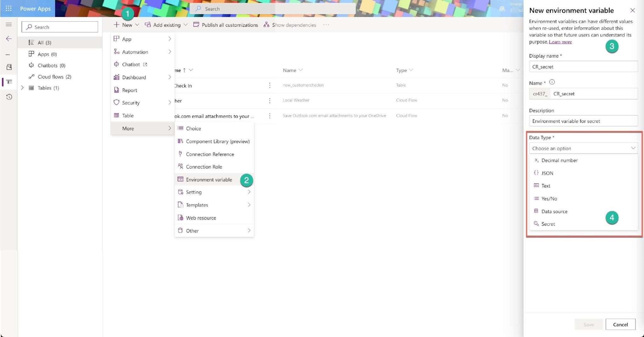Open the app launcher waffle icon
The height and width of the screenshot is (337, 644).
8,8
